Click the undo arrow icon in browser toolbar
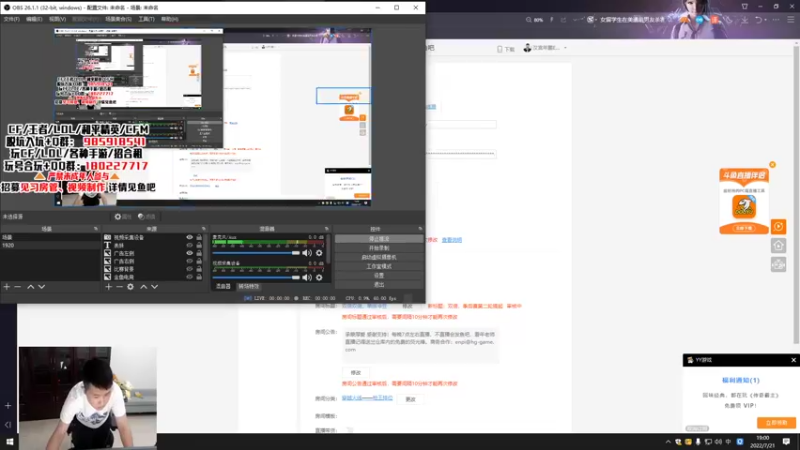The width and height of the screenshot is (800, 450). 758,20
